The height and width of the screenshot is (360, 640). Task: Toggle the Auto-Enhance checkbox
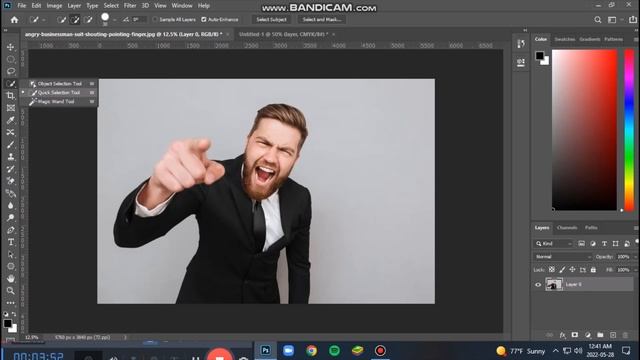point(204,20)
